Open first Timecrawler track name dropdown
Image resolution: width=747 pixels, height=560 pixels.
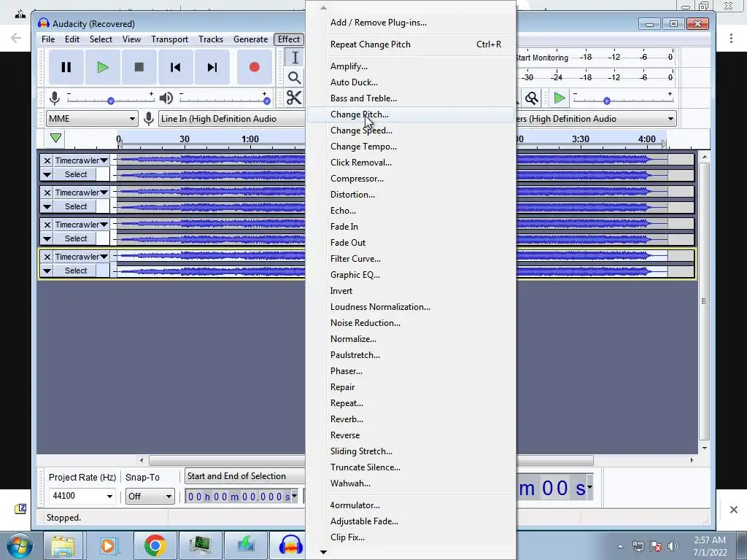82,160
